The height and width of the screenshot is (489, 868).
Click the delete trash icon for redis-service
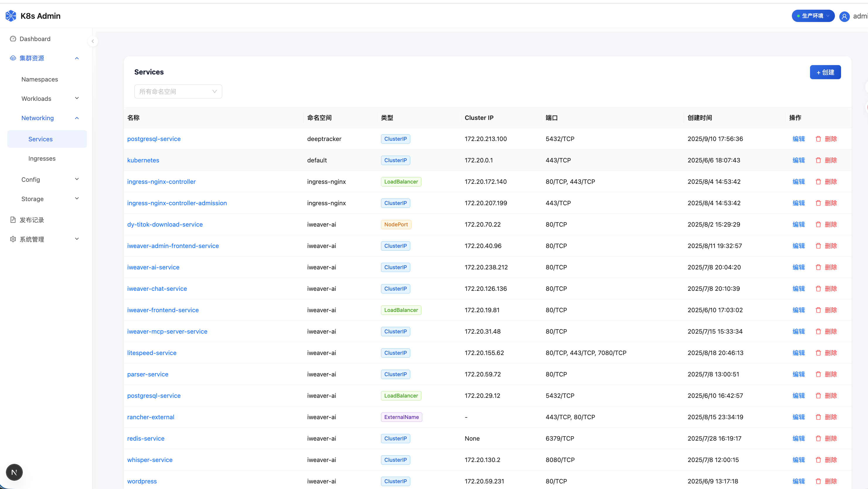point(818,438)
